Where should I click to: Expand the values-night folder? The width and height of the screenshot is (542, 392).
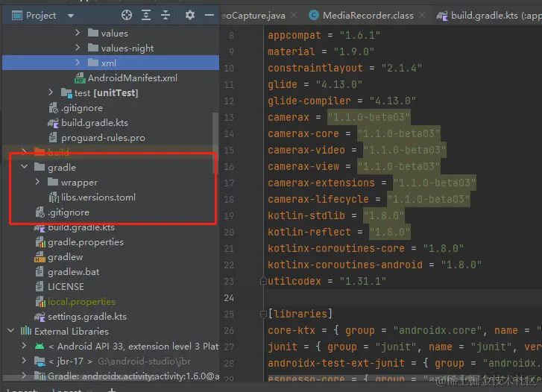click(x=78, y=48)
